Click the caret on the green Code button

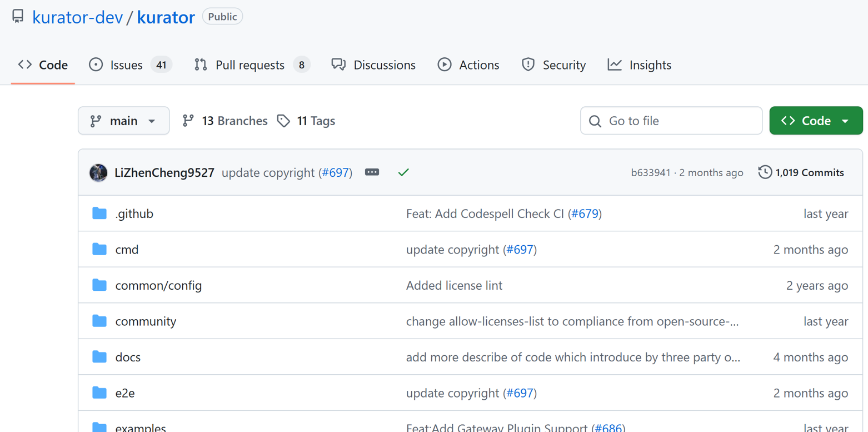(845, 121)
